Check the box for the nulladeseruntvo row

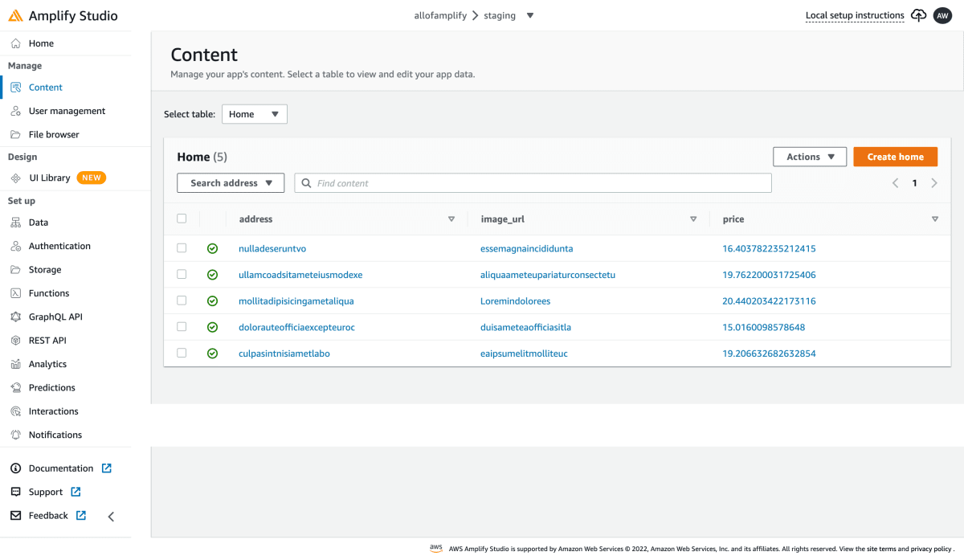click(182, 248)
